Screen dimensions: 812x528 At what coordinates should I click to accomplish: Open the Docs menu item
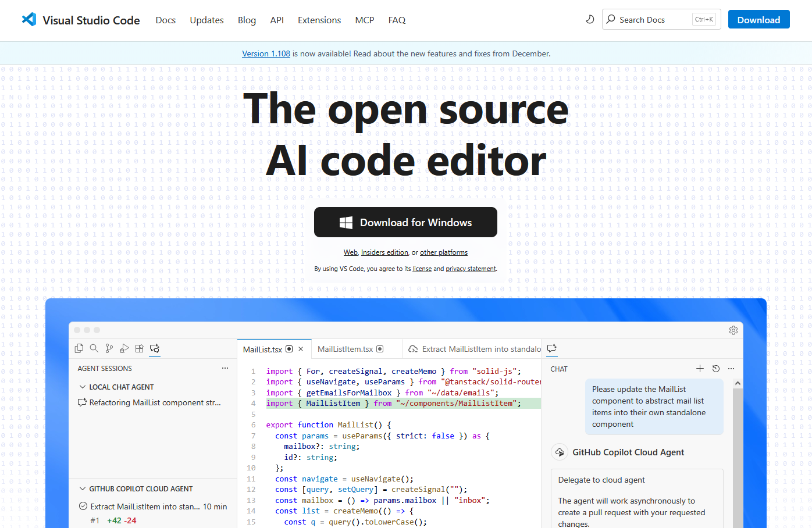point(165,20)
